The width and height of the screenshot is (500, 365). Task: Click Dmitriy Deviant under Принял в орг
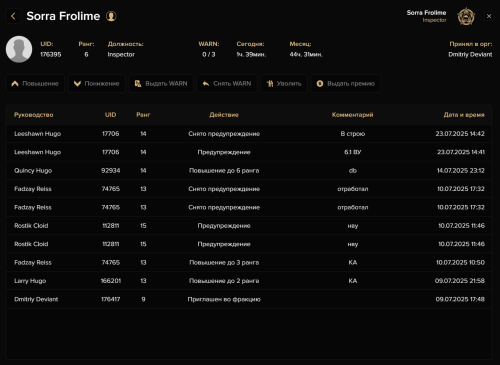pos(470,54)
